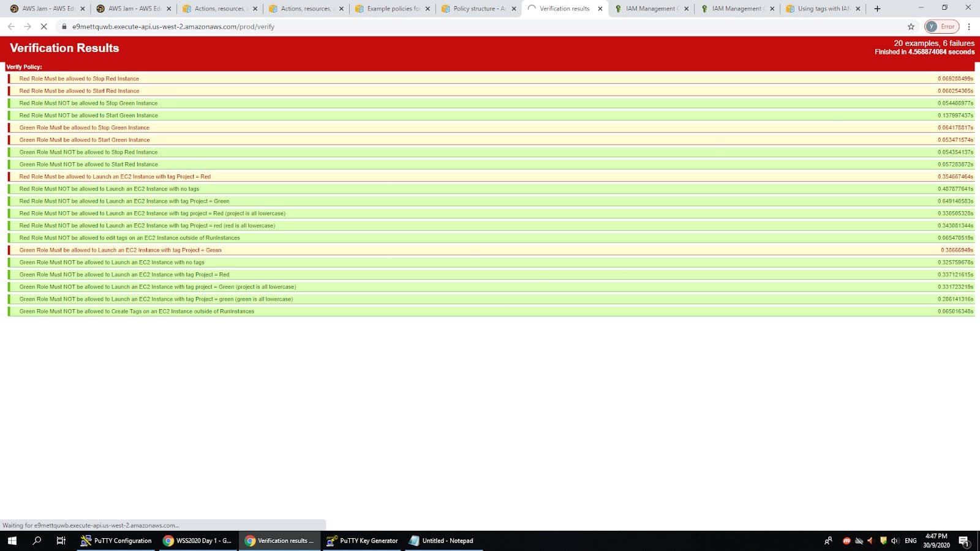Click the volume icon in system tray
Image resolution: width=980 pixels, height=551 pixels.
tap(895, 541)
